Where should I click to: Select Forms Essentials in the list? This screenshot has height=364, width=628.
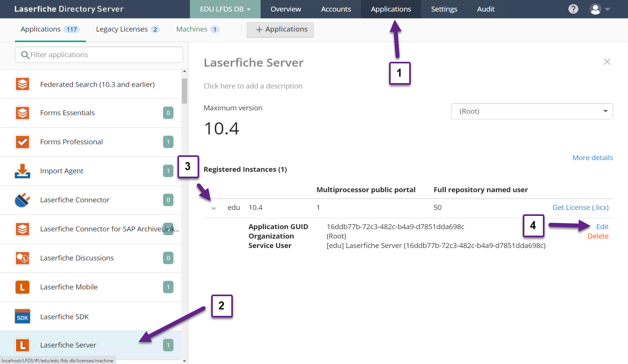[x=90, y=113]
